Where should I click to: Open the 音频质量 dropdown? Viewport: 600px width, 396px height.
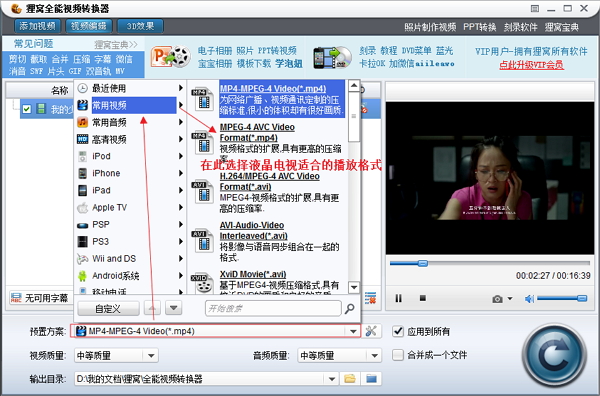point(375,355)
